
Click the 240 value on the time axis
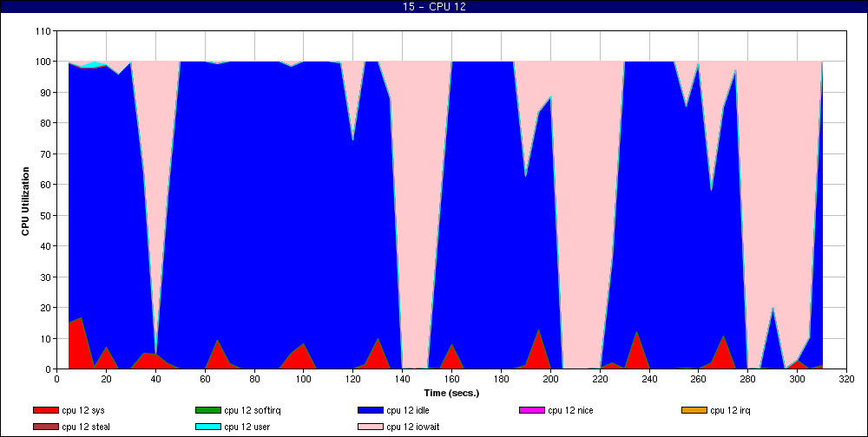click(649, 379)
